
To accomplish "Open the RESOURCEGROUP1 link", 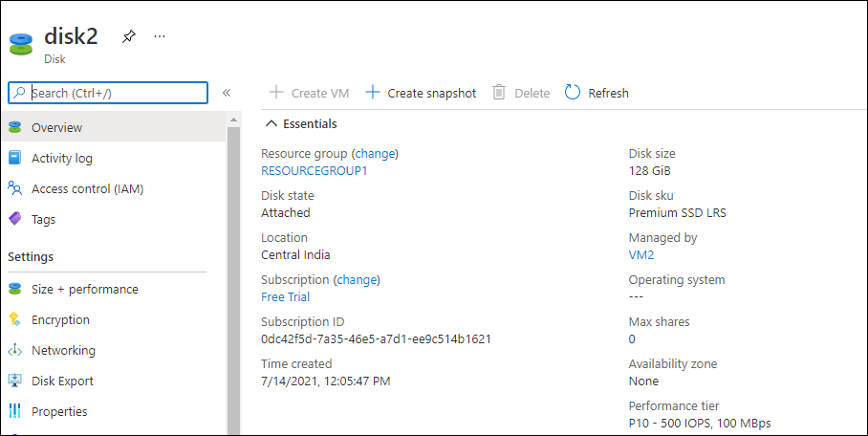I will pyautogui.click(x=314, y=170).
